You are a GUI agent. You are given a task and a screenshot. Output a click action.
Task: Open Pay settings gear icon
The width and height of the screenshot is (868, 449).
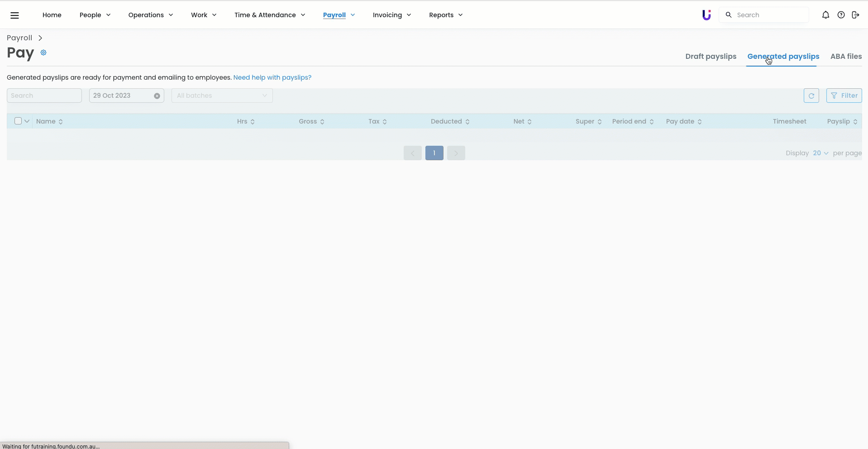tap(43, 53)
